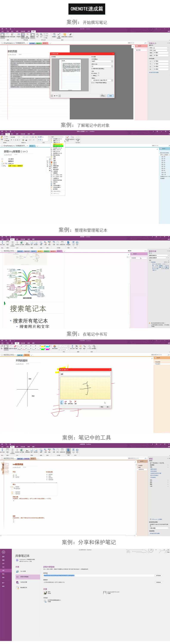Click 取消 button in ink equation dialog
Image resolution: width=170 pixels, height=644 pixels.
pyautogui.click(x=102, y=407)
